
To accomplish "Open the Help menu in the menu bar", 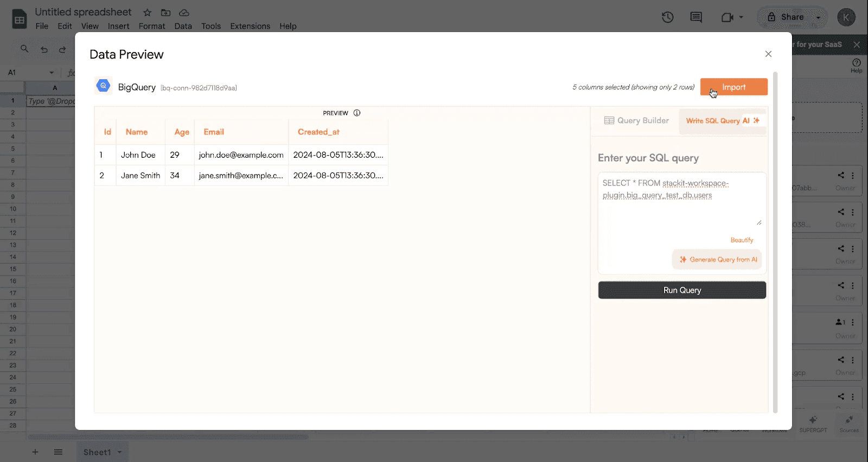I will pyautogui.click(x=288, y=26).
